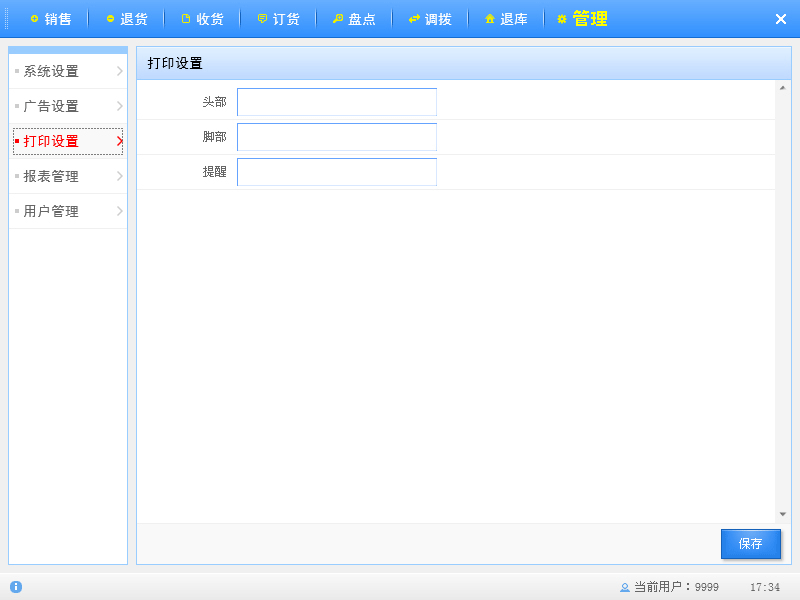The image size is (800, 600).
Task: Click the blue info icon in status bar
Action: point(16,587)
